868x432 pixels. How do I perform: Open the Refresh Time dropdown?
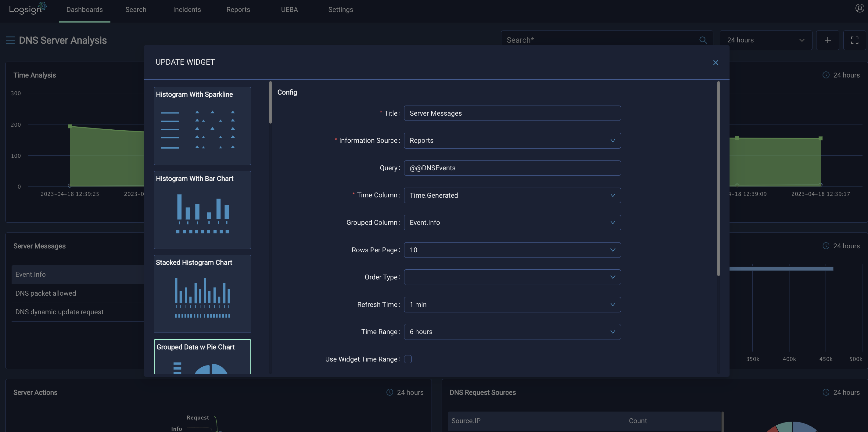click(x=512, y=304)
